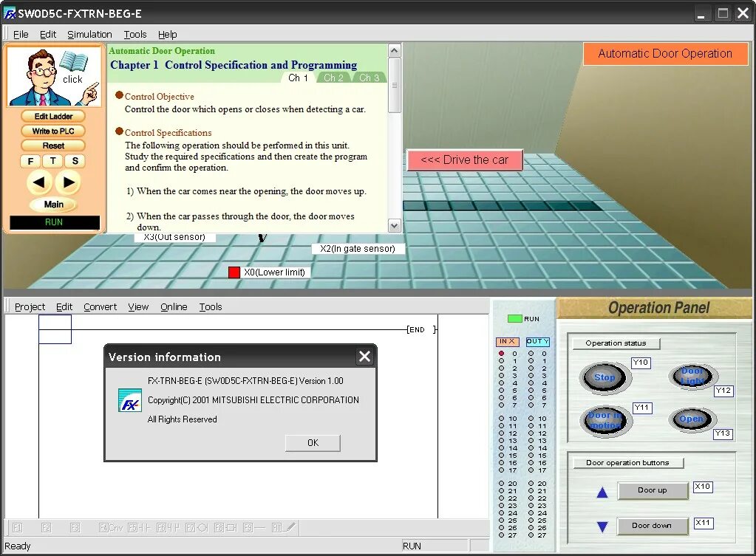756x556 pixels.
Task: Open the top Edit menu
Action: [48, 34]
